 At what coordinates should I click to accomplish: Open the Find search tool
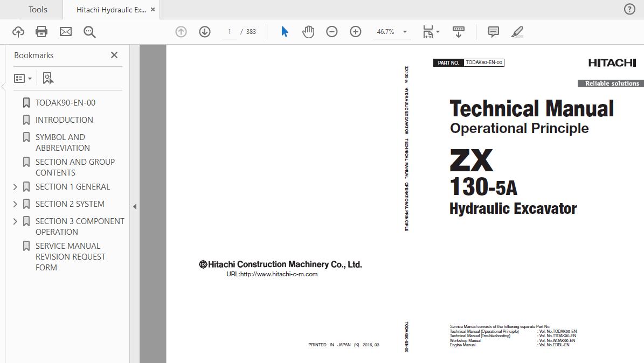[89, 31]
